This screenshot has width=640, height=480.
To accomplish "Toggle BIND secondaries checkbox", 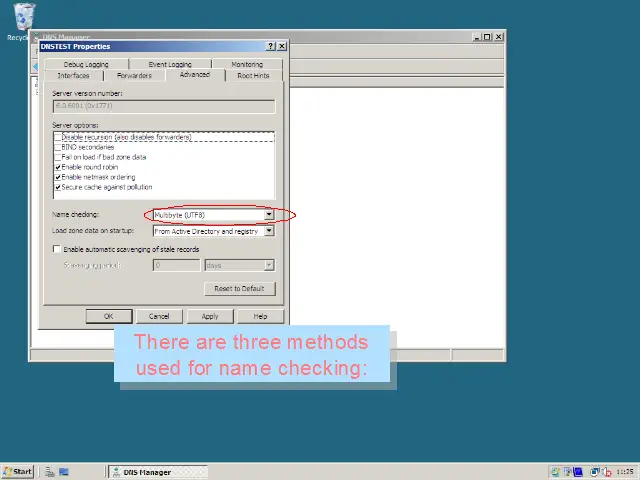I will point(58,147).
